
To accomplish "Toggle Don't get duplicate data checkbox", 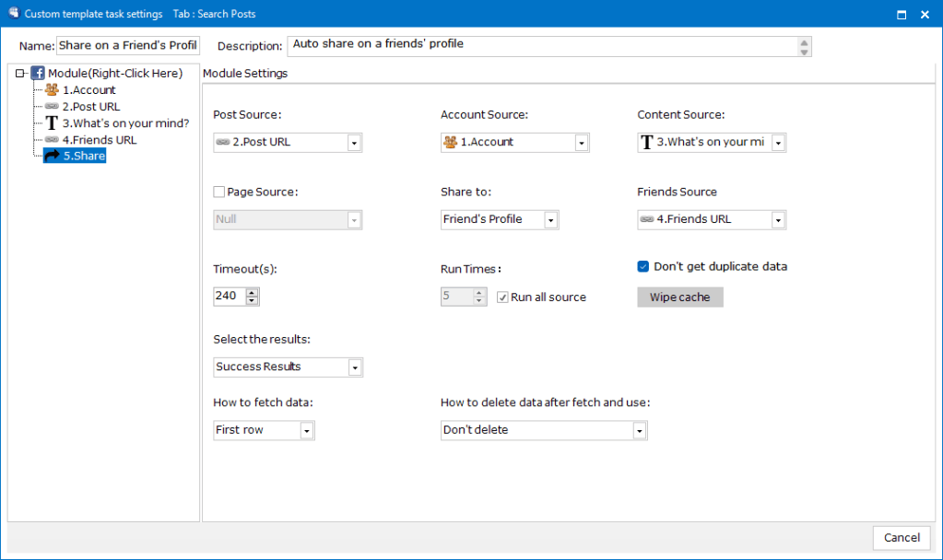I will [643, 267].
